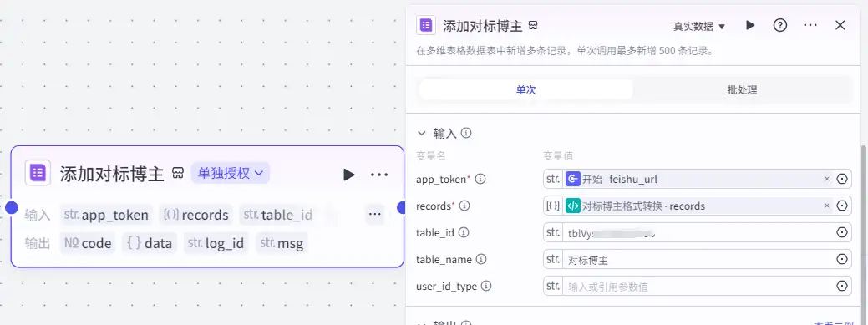Collapse the 输入 section
Viewport: 868px width, 325px height.
pyautogui.click(x=422, y=134)
